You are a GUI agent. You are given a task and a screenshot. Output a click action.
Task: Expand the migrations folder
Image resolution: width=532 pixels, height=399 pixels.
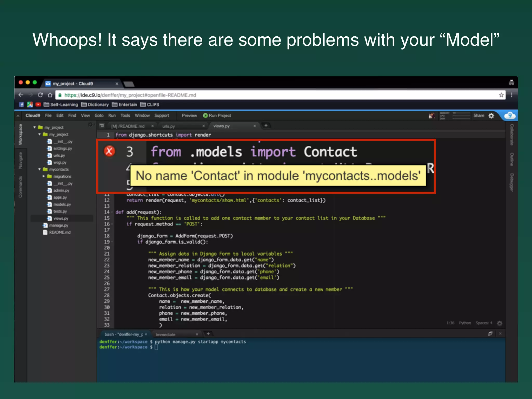click(44, 176)
